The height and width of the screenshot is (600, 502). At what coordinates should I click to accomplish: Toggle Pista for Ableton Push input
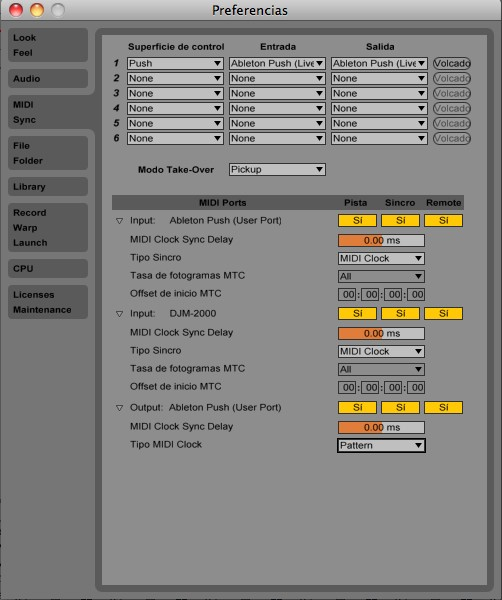[357, 220]
